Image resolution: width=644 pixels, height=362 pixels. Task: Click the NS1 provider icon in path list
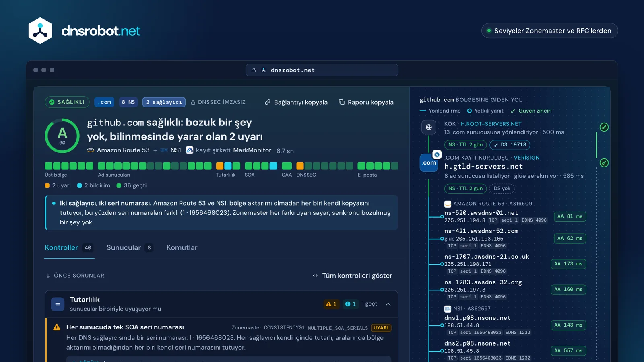pos(448,309)
